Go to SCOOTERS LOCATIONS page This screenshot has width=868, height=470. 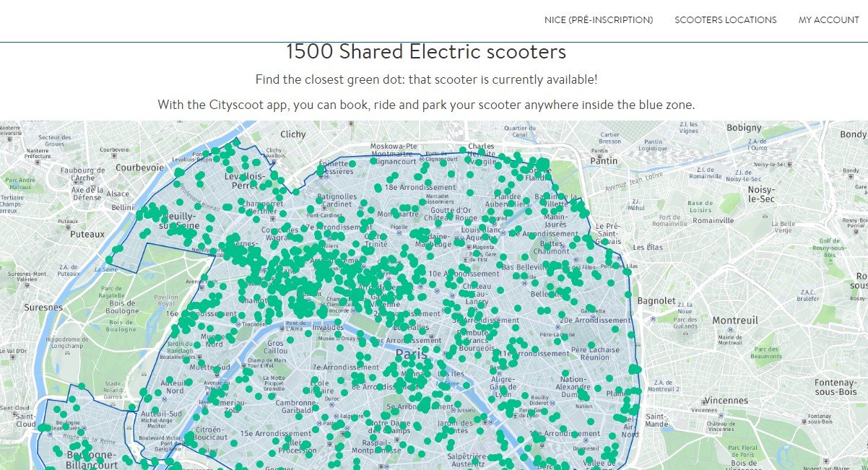pyautogui.click(x=726, y=20)
